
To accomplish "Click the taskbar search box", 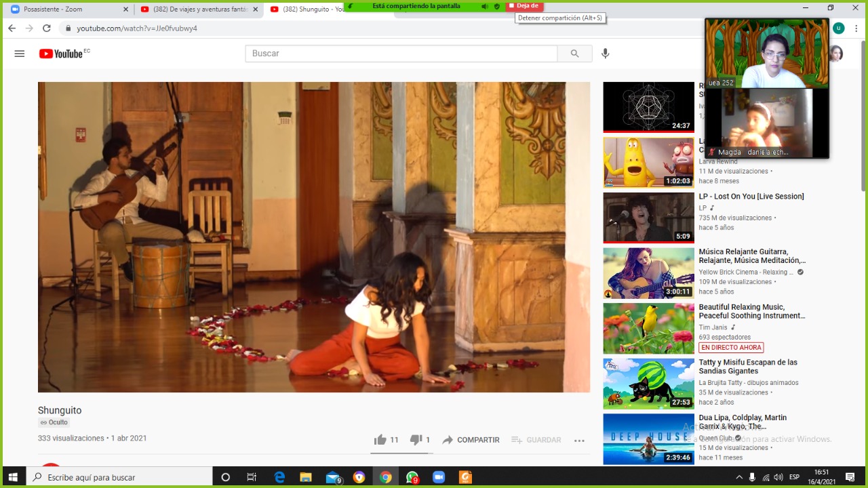I will (x=119, y=477).
